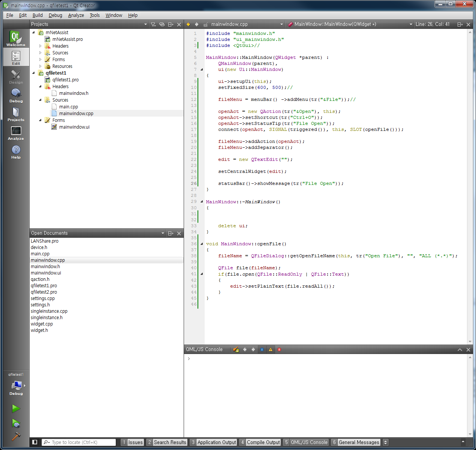Show the Issues output pane

coord(132,442)
